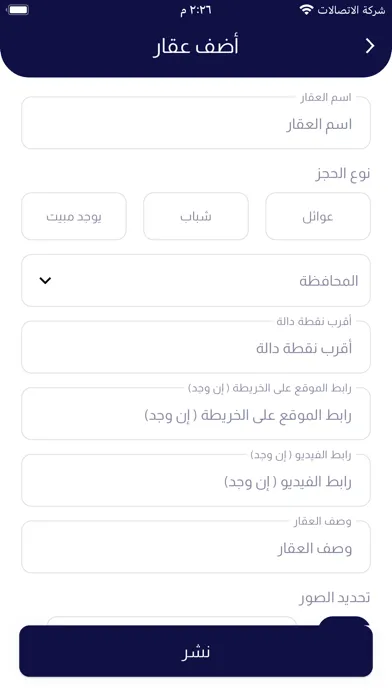Tap the clock time in status bar
This screenshot has width=392, height=696.
point(196,10)
